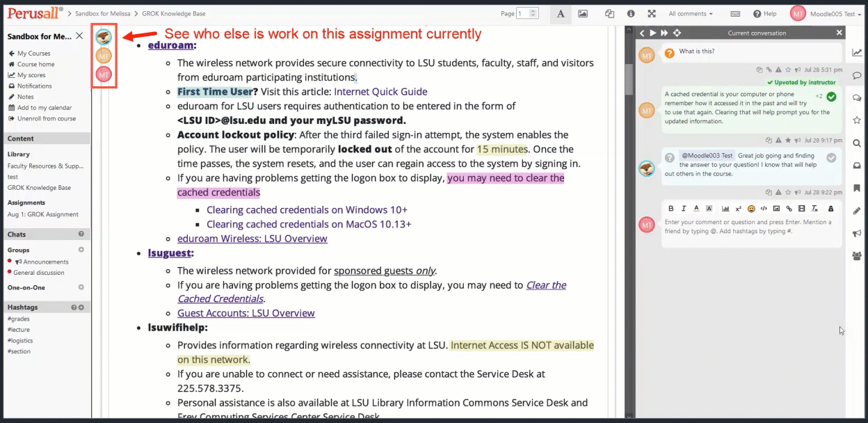Image resolution: width=868 pixels, height=423 pixels.
Task: Open the bookmarks sidebar icon
Action: [857, 189]
